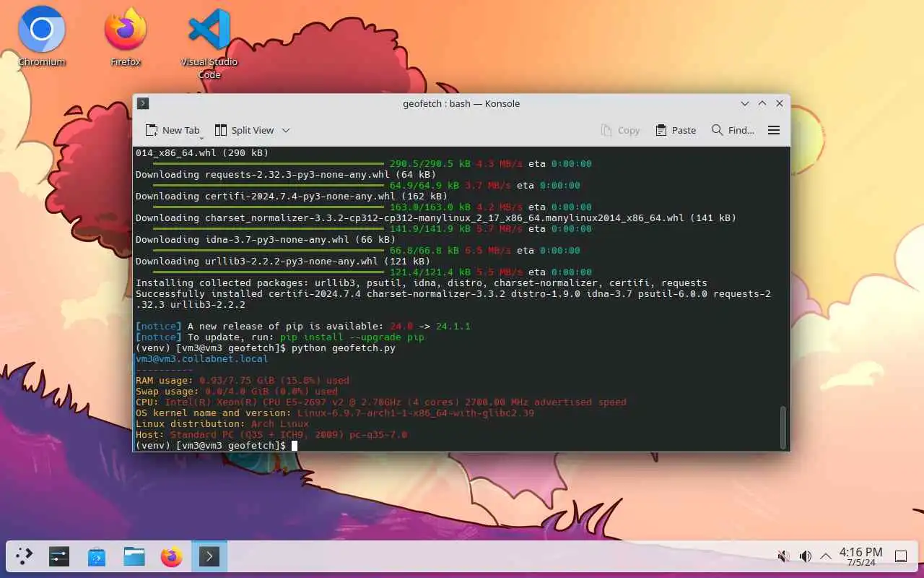Click 'Host: Standard PC' line
The image size is (924, 578).
coord(271,434)
